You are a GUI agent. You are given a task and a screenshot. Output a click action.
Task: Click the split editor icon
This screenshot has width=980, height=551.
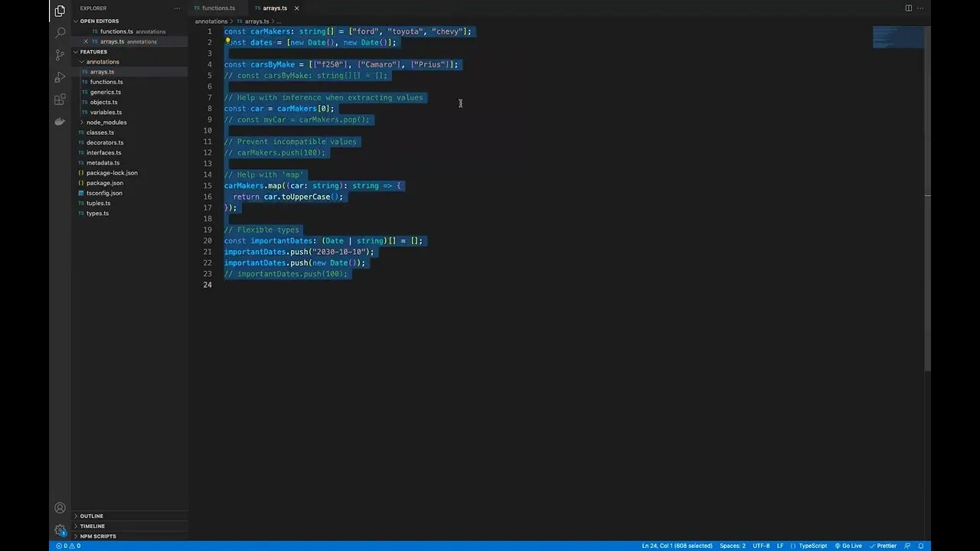(x=908, y=8)
